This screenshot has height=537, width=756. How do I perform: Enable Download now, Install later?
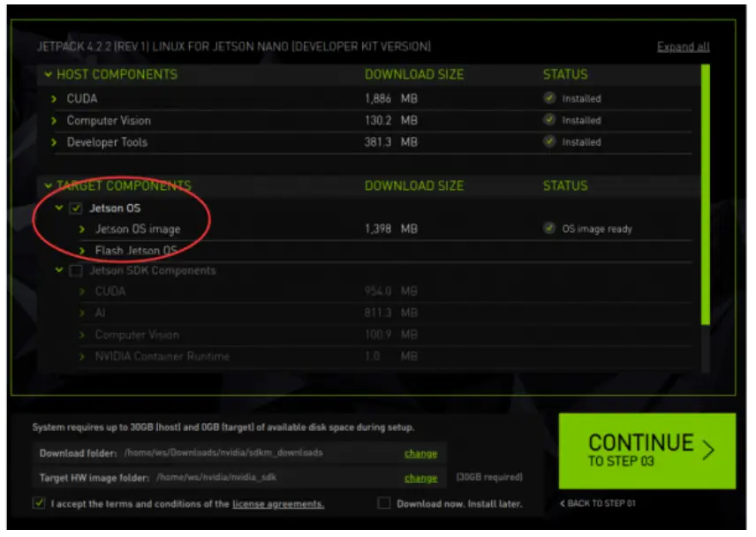click(384, 503)
